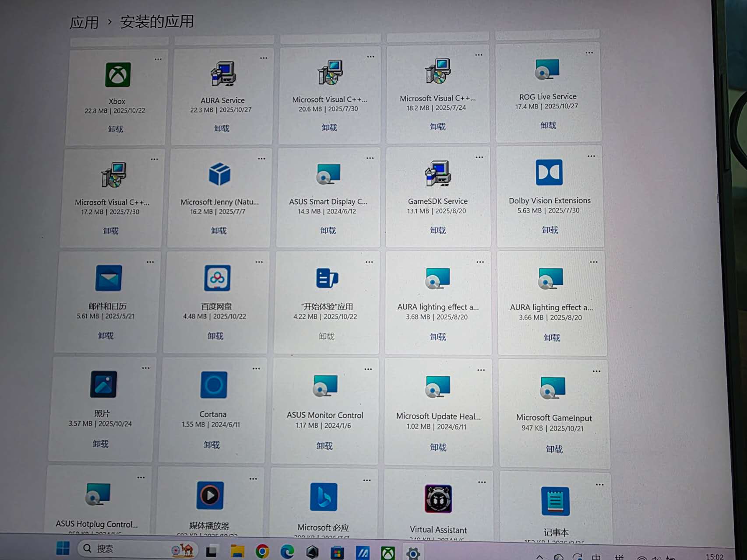Click the "GameSDK Service" app name

coord(438,201)
